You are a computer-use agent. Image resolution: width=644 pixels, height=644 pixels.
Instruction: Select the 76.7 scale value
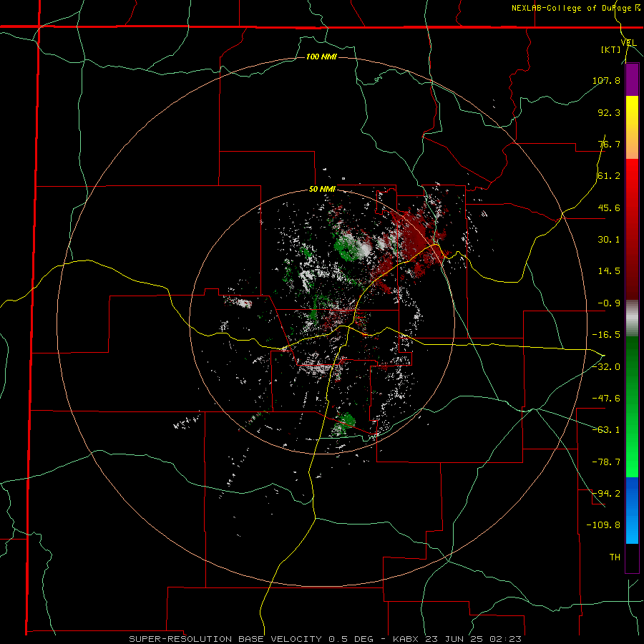pos(609,144)
